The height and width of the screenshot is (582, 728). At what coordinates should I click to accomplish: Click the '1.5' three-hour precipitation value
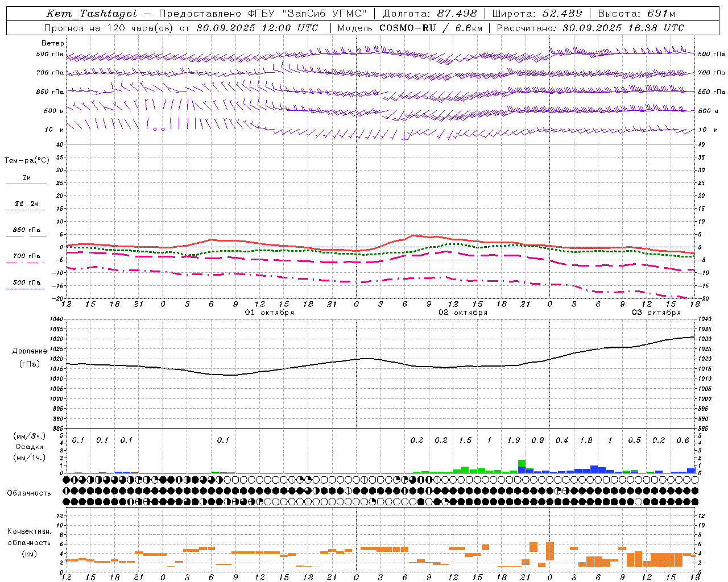(x=465, y=440)
